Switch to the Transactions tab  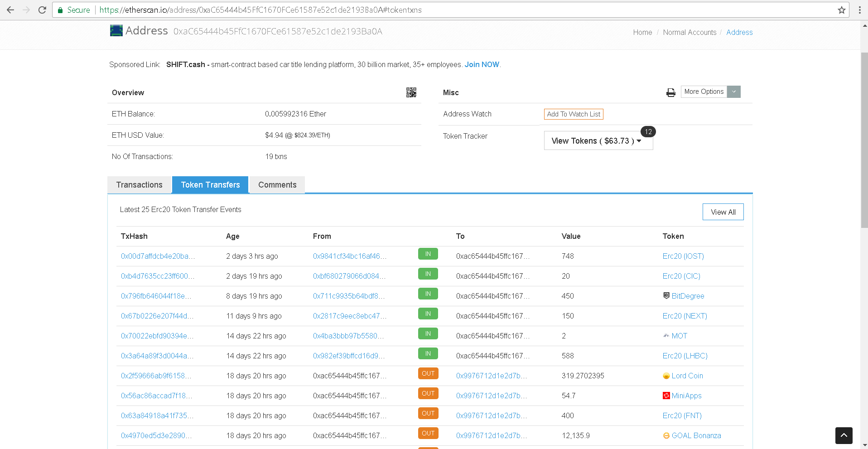(x=140, y=185)
